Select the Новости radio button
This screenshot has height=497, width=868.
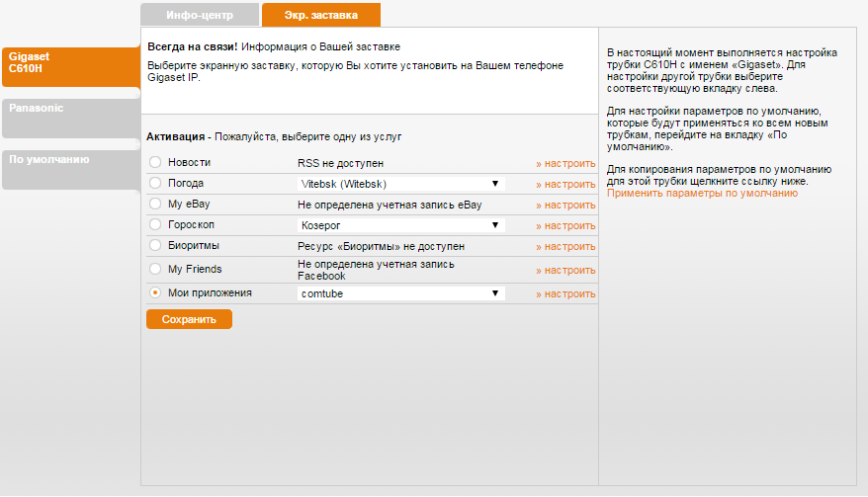point(154,162)
